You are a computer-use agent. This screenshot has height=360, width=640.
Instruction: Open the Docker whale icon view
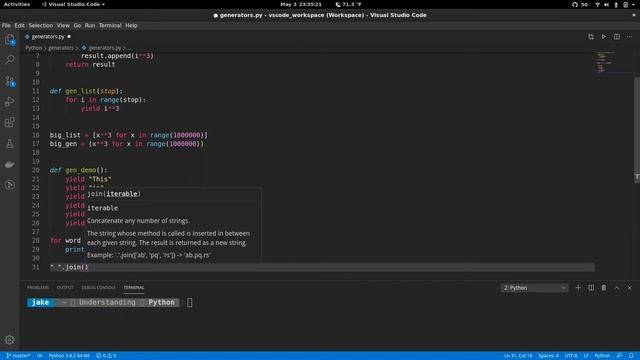pyautogui.click(x=9, y=164)
